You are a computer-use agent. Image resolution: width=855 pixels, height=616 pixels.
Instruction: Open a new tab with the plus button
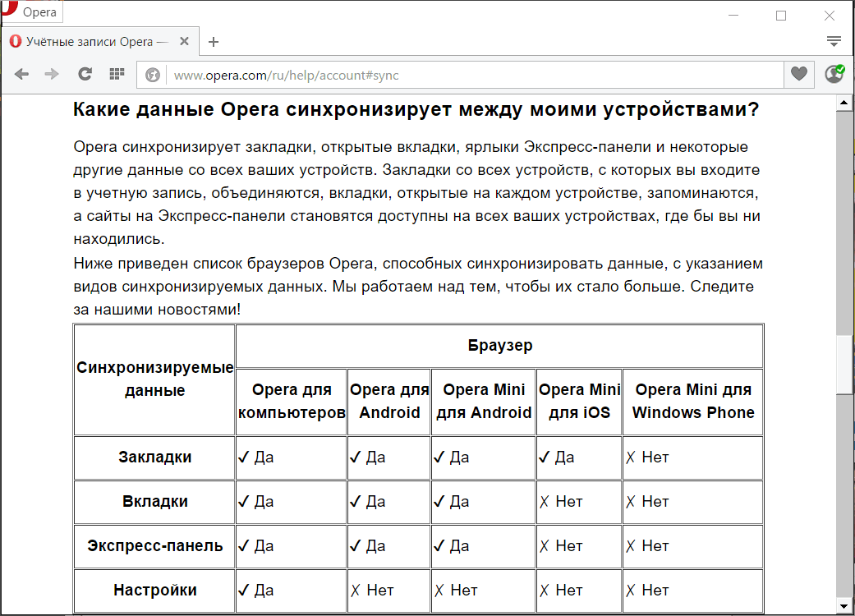click(214, 42)
